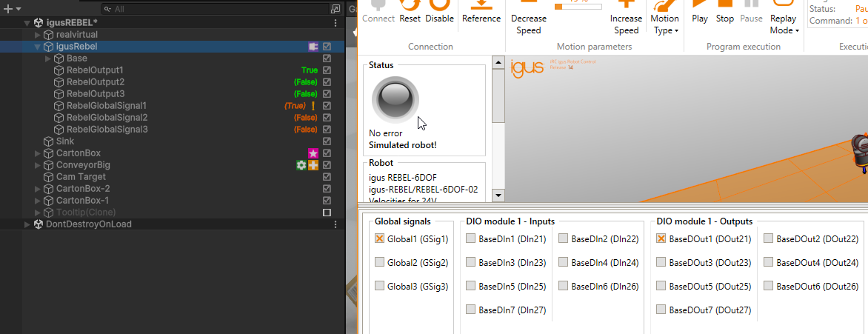868x334 pixels.
Task: Enable BaseDIn1 (DIn21) input checkbox
Action: pyautogui.click(x=471, y=238)
